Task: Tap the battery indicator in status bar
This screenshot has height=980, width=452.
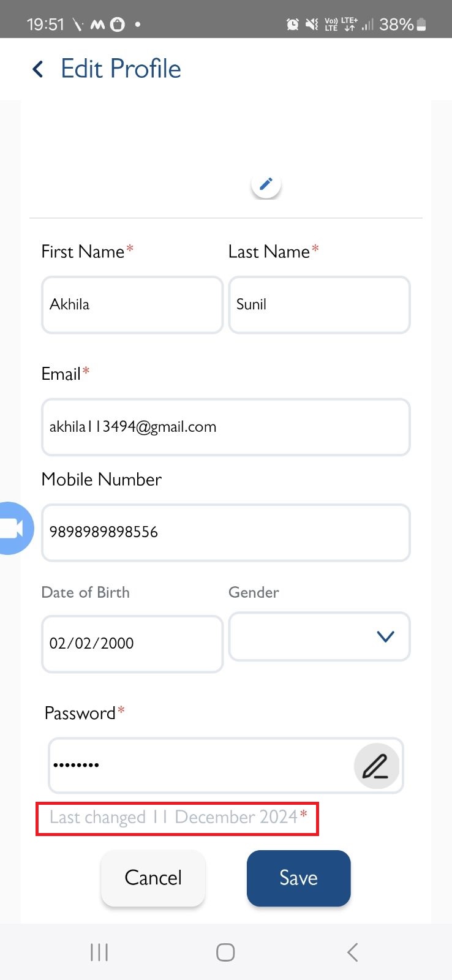Action: tap(421, 24)
